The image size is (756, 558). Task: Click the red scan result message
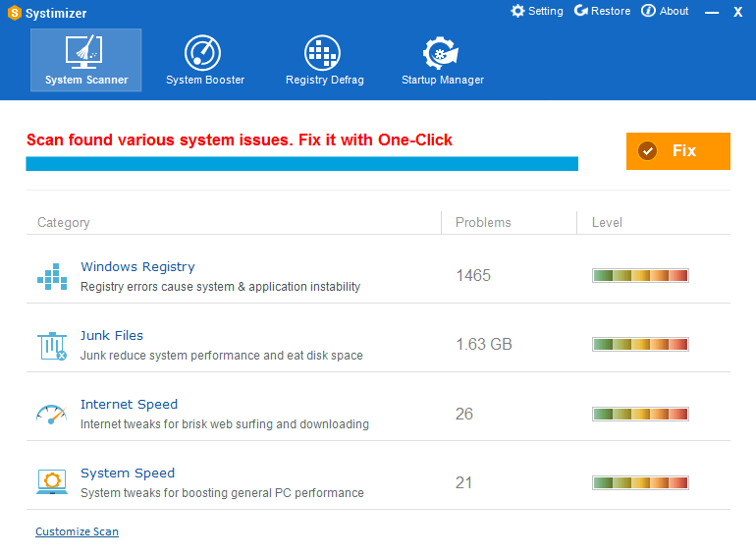[240, 139]
